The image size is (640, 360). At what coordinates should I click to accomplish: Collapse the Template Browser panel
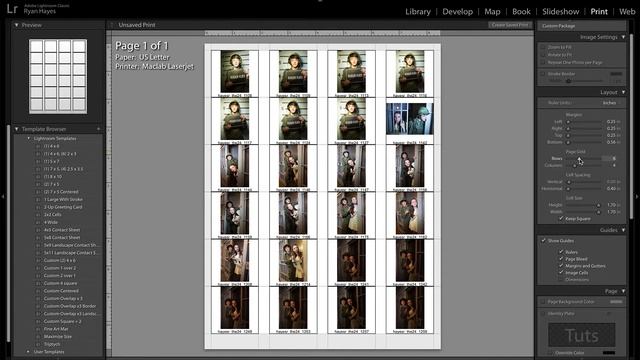[x=17, y=129]
